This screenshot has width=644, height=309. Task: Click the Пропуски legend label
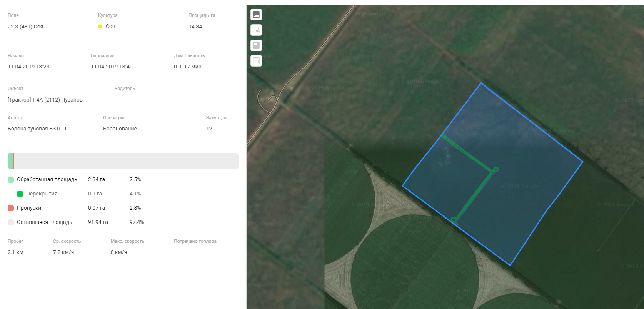coord(29,208)
